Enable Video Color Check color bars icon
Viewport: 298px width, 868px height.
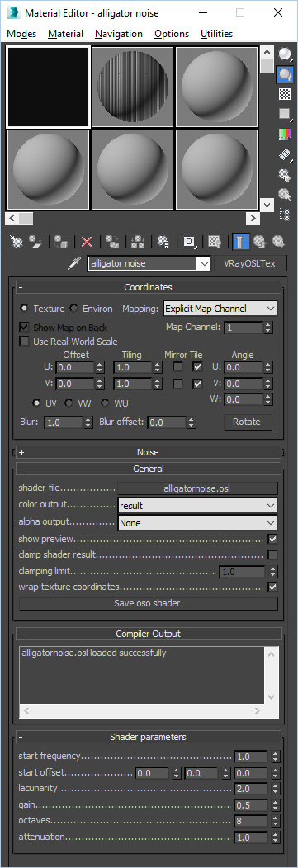[285, 134]
